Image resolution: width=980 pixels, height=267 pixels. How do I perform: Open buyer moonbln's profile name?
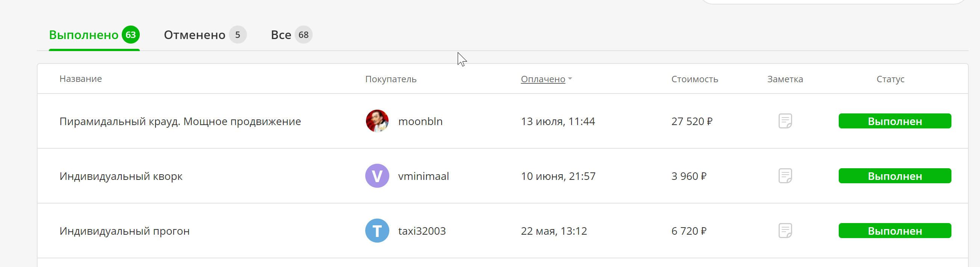(x=420, y=121)
